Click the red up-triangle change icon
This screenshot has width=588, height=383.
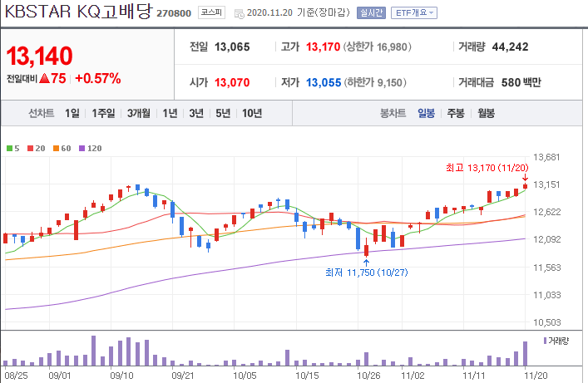(44, 78)
